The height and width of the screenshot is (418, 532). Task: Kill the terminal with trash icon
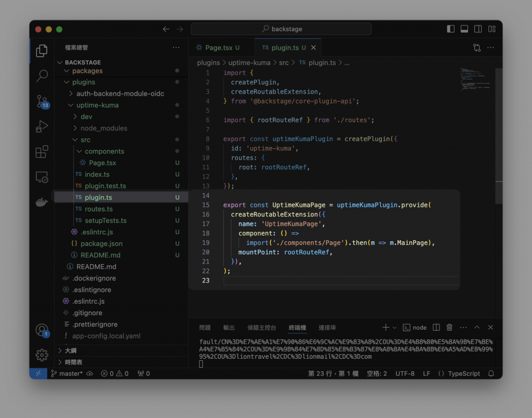coord(449,328)
